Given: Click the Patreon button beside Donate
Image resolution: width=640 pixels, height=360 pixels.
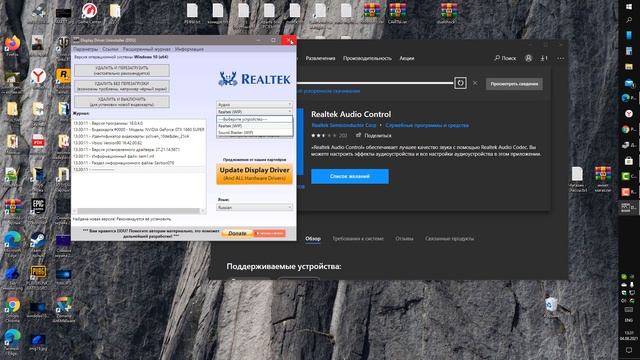Looking at the screenshot, I should 269,233.
